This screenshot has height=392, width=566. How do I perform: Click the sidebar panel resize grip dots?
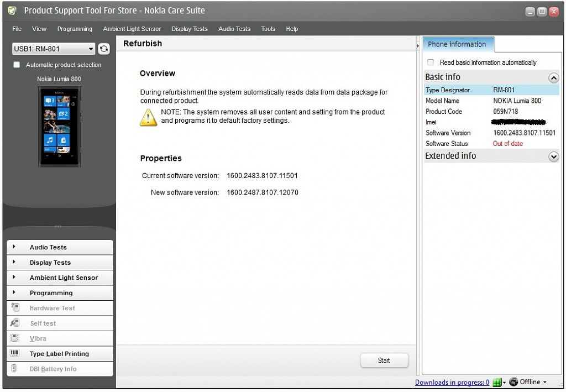pos(57,226)
